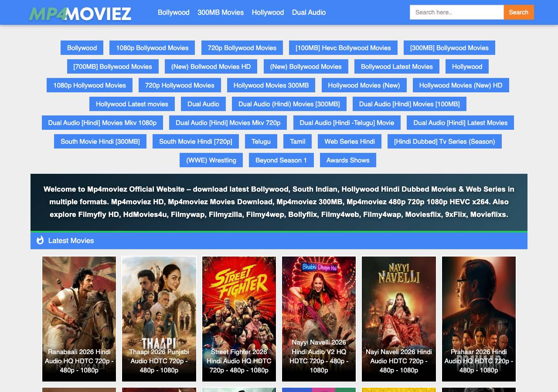Open the Bollywood nav menu item
The height and width of the screenshot is (392, 558).
coord(174,12)
